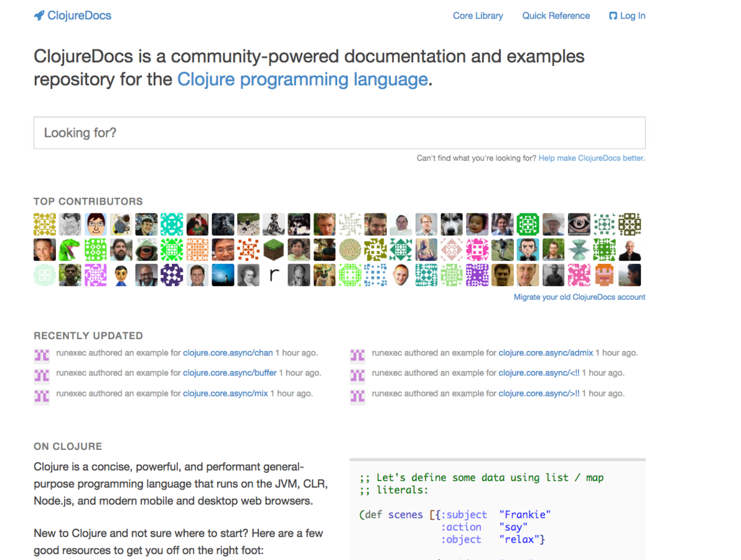The height and width of the screenshot is (560, 741).
Task: Click the ClojureDocs rocket logo
Action: click(x=72, y=16)
